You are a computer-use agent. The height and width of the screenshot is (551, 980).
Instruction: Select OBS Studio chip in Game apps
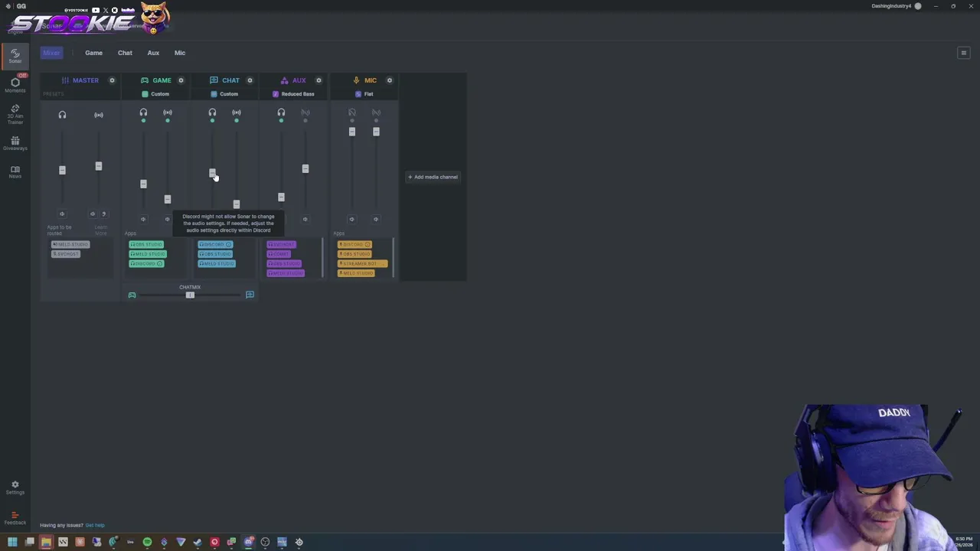click(x=146, y=244)
